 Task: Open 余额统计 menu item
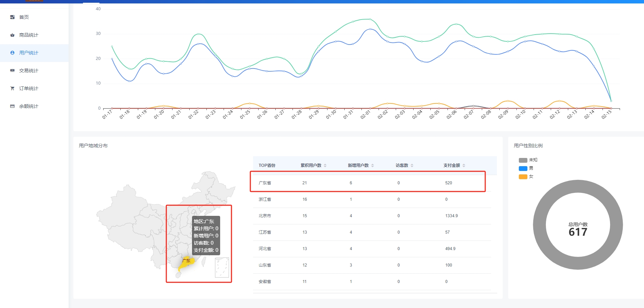[34, 106]
